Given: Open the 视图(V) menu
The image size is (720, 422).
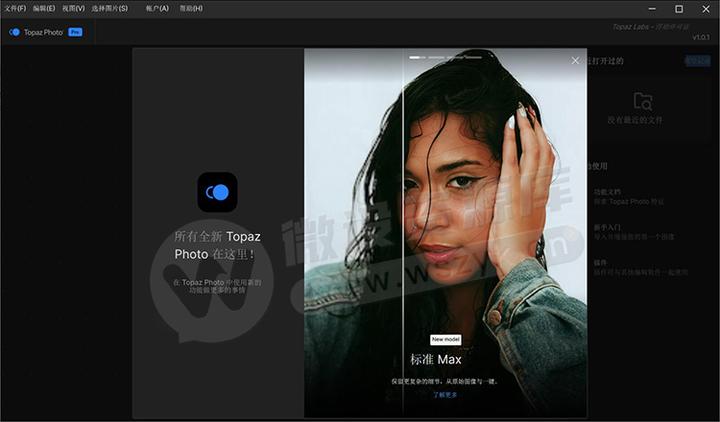Looking at the screenshot, I should [x=73, y=8].
